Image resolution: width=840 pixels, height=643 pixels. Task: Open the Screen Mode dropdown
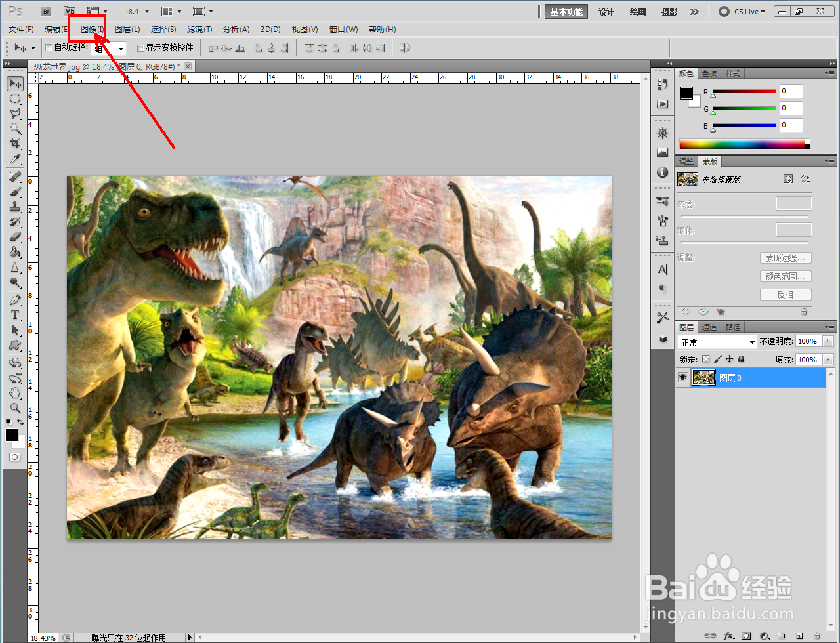click(x=203, y=11)
